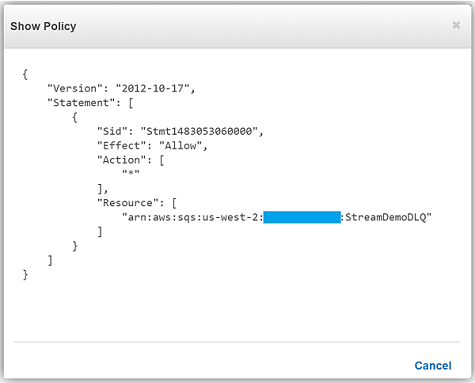Image resolution: width=475 pixels, height=383 pixels.
Task: Click the "Resource" key text
Action: click(128, 203)
